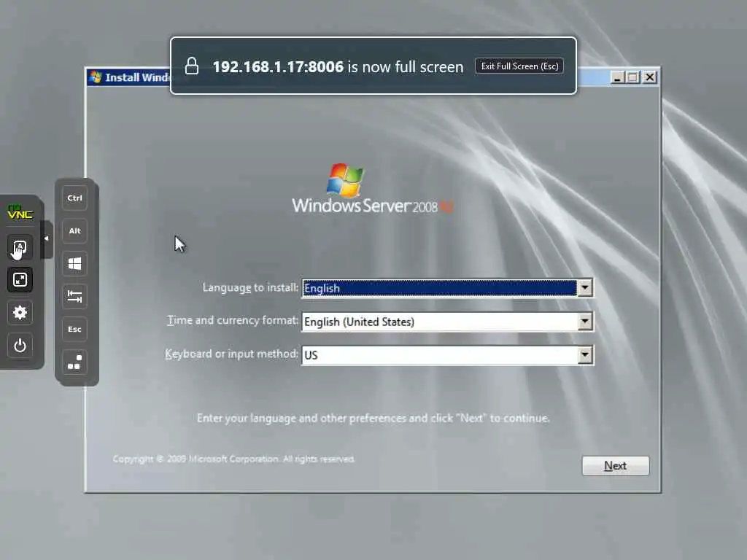Click the power/disconnect icon
Image resolution: width=747 pixels, height=560 pixels.
point(20,345)
